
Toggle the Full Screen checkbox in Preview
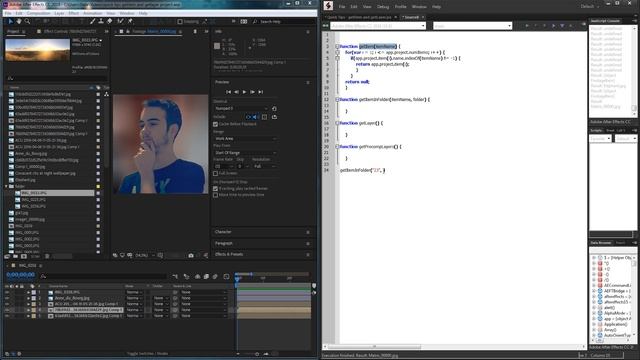point(215,173)
